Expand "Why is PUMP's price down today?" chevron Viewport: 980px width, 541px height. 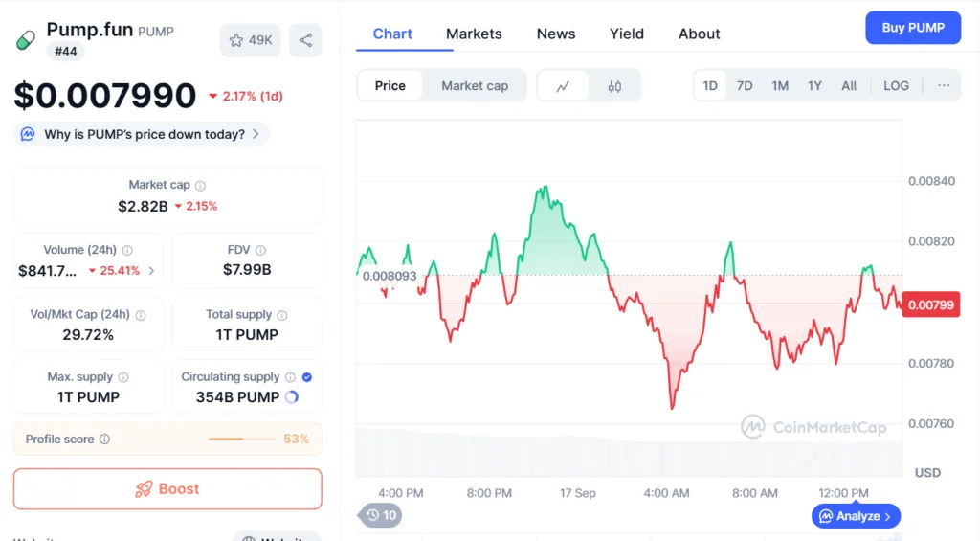(x=256, y=134)
